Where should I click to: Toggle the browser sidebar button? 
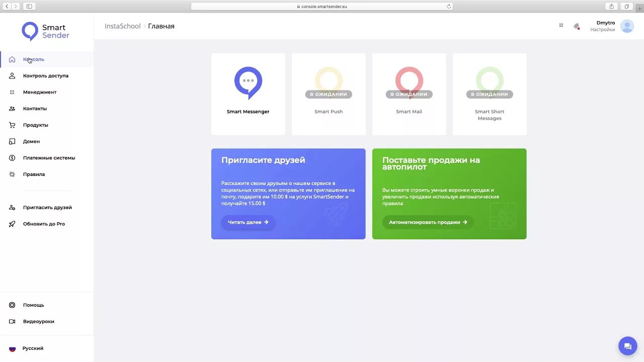(x=29, y=7)
